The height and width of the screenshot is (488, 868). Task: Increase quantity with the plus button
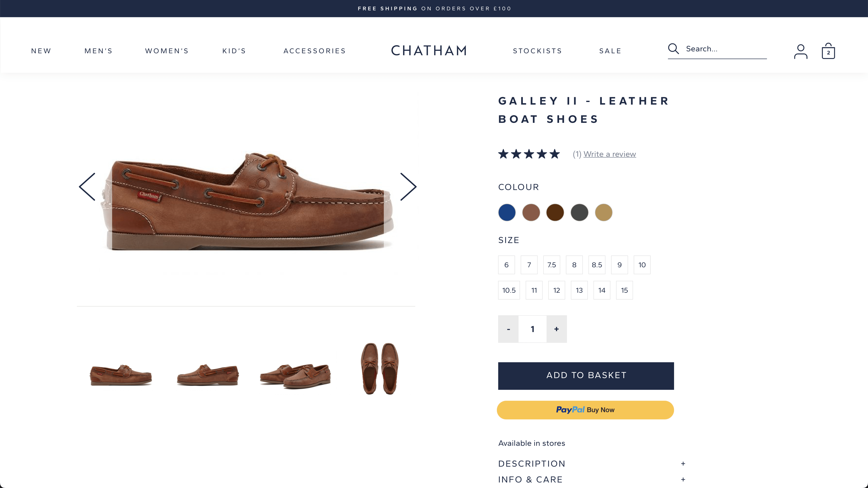556,329
